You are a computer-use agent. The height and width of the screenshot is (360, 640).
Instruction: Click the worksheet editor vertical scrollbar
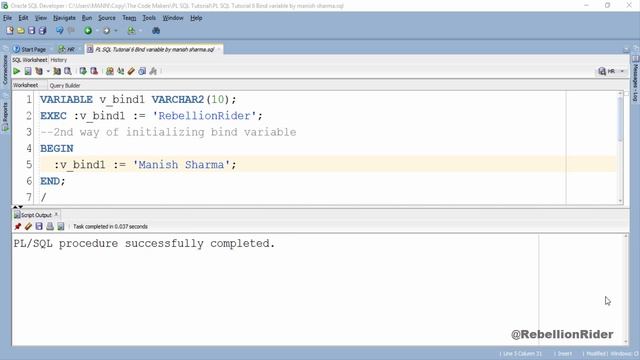click(620, 148)
